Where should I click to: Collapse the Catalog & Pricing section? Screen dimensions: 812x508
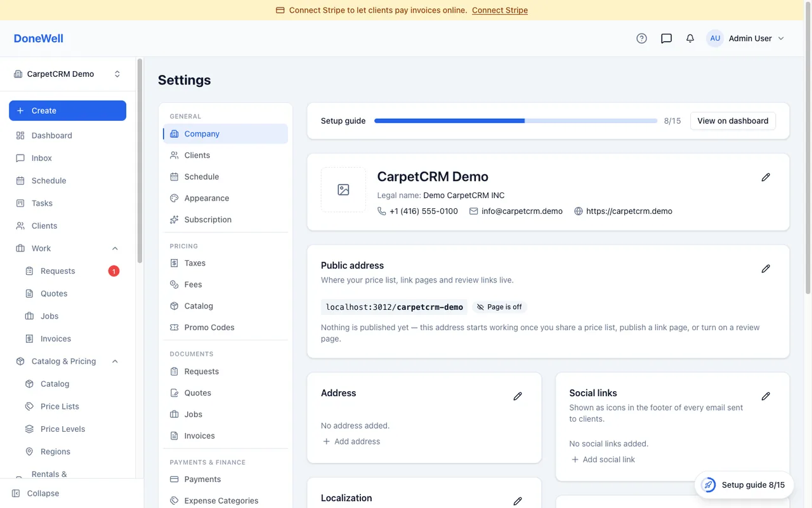click(x=115, y=361)
